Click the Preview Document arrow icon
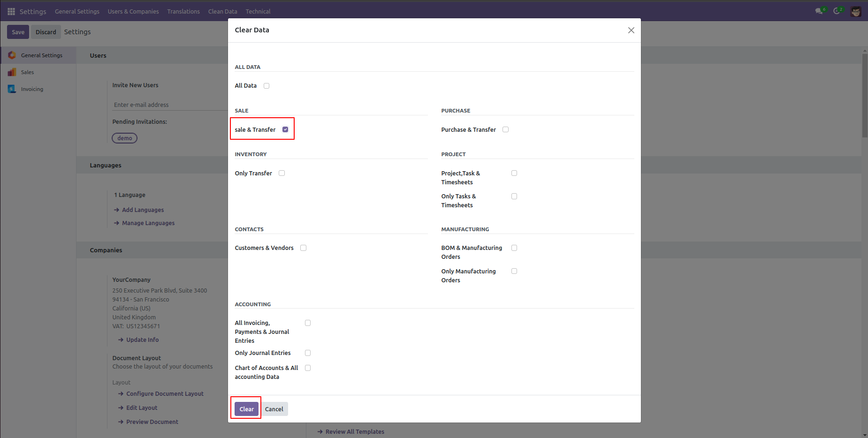This screenshot has height=438, width=868. [121, 422]
